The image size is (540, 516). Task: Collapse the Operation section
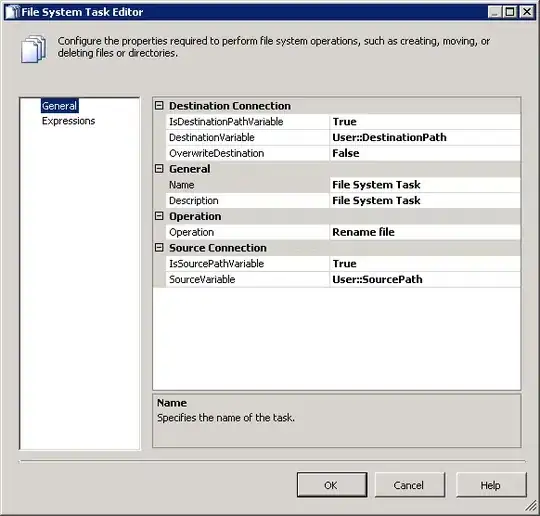(159, 216)
